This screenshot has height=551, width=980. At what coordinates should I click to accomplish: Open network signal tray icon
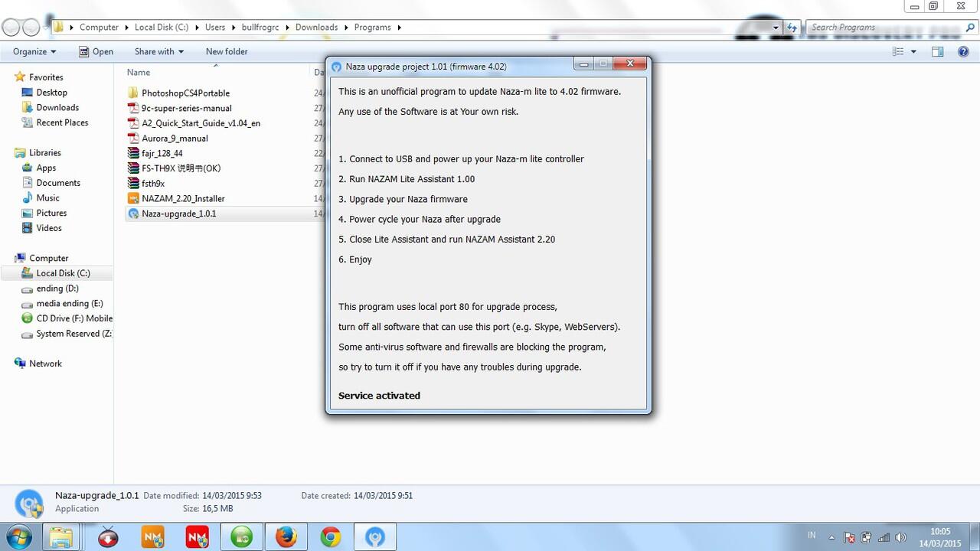884,537
